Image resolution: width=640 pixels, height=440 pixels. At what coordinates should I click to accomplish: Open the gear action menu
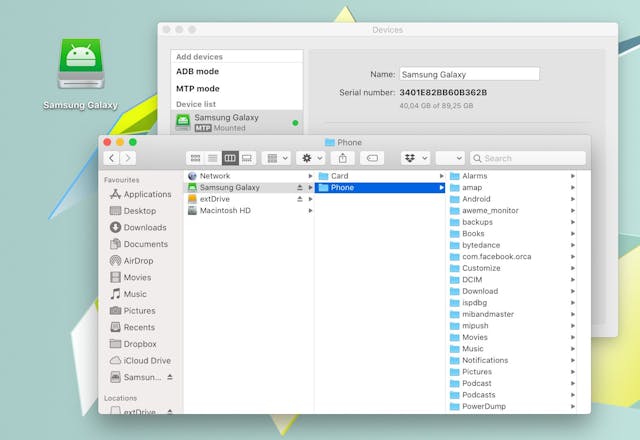(x=311, y=158)
